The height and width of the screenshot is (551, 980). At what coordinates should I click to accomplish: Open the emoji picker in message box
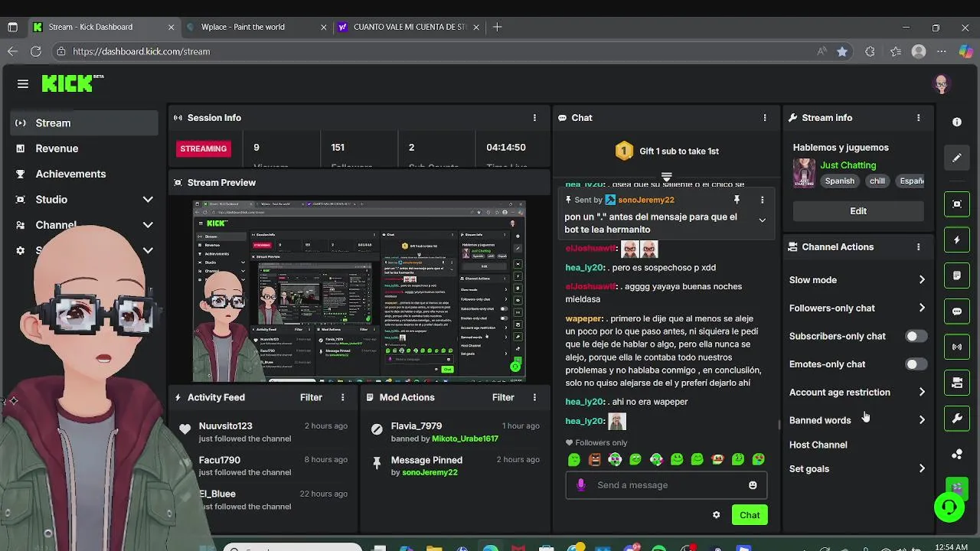click(753, 485)
